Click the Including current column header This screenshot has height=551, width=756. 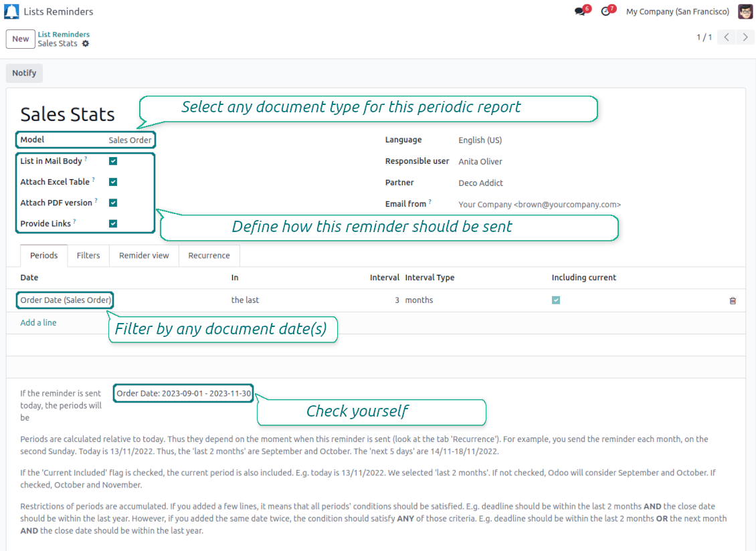[x=584, y=278]
